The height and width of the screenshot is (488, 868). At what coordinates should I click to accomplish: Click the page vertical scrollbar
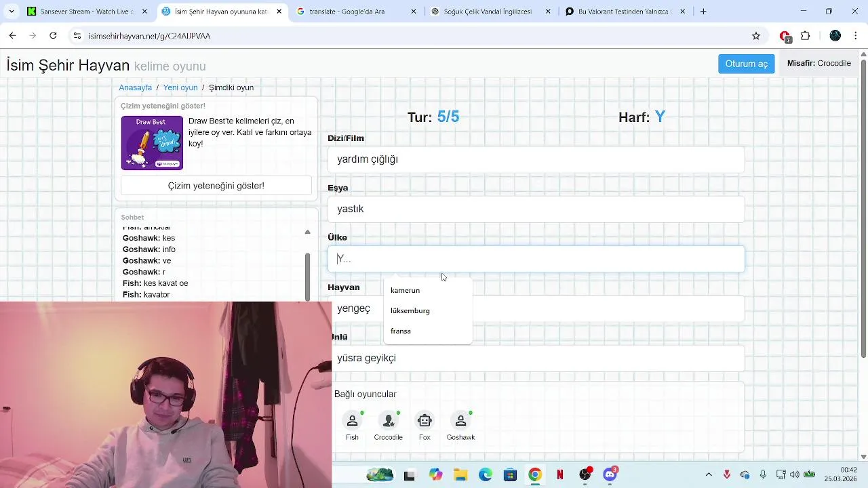863,209
